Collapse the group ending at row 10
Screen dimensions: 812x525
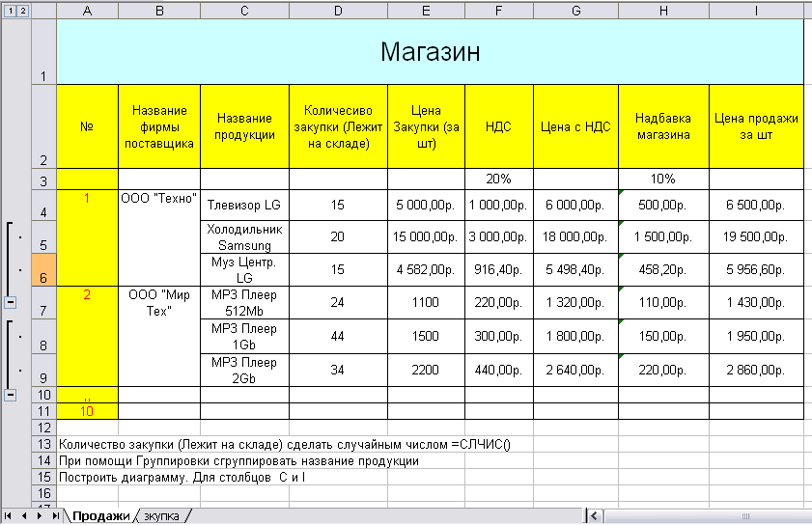point(11,395)
